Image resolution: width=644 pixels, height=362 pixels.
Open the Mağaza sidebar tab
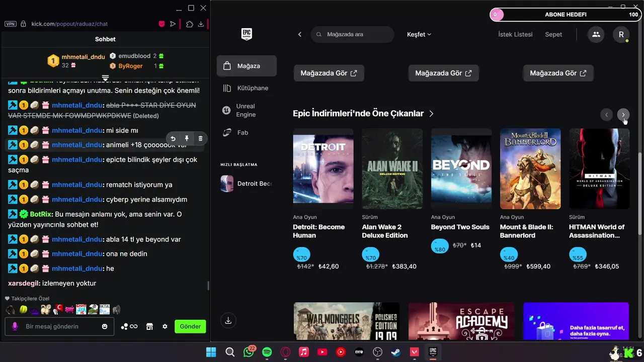[247, 66]
